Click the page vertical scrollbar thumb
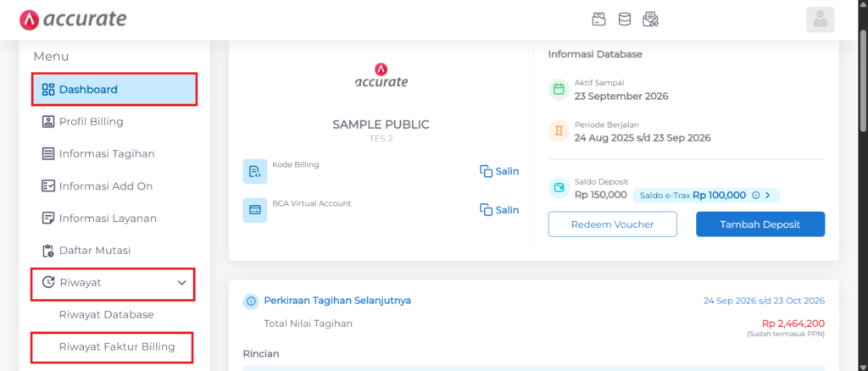 click(862, 85)
